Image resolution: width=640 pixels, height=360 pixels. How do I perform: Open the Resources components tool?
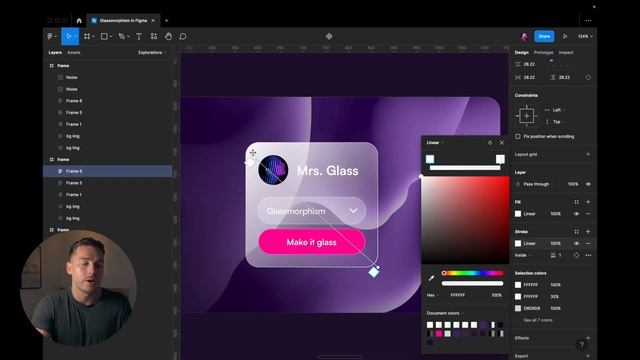click(153, 36)
